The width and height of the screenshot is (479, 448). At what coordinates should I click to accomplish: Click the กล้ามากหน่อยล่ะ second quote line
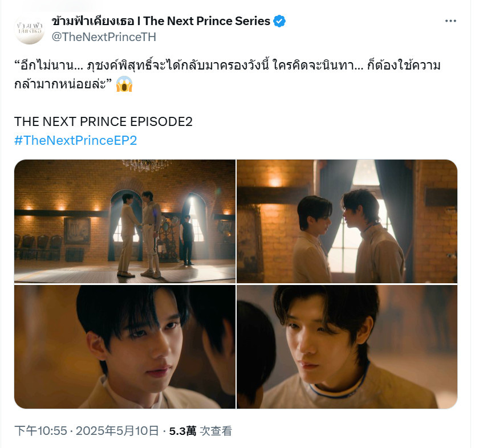[x=63, y=83]
